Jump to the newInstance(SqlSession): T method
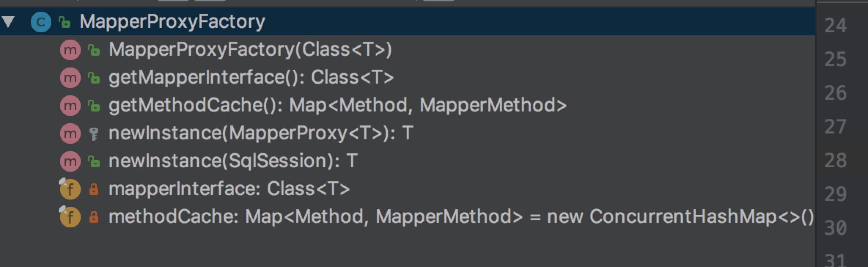 (x=233, y=161)
